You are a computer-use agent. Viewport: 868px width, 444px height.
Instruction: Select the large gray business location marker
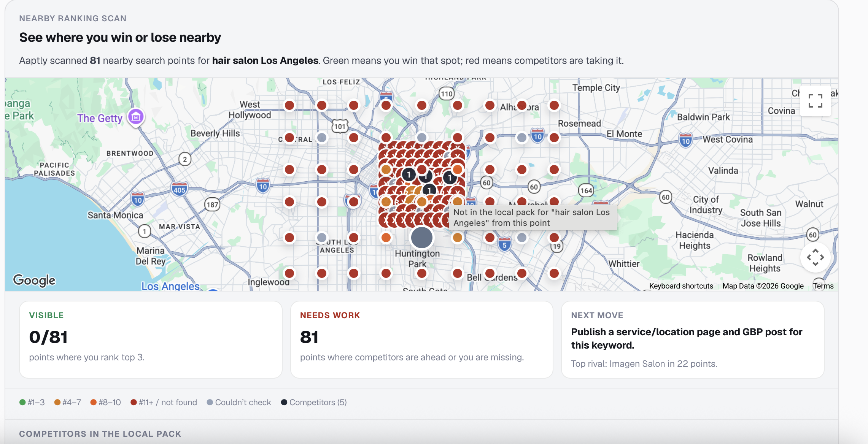click(422, 238)
